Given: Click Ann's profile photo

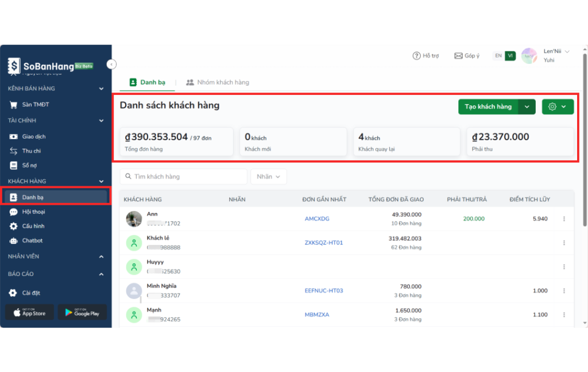Looking at the screenshot, I should coord(134,219).
